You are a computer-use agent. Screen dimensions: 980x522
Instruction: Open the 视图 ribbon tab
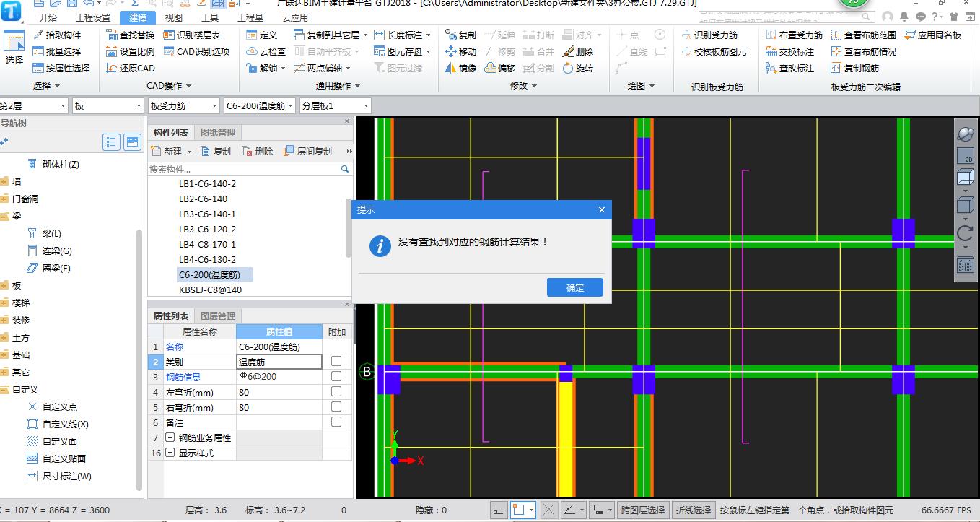pos(173,17)
